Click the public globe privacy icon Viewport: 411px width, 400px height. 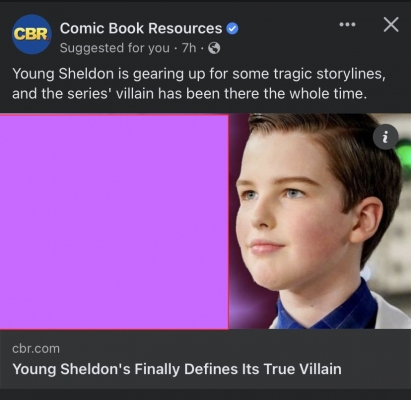[214, 49]
